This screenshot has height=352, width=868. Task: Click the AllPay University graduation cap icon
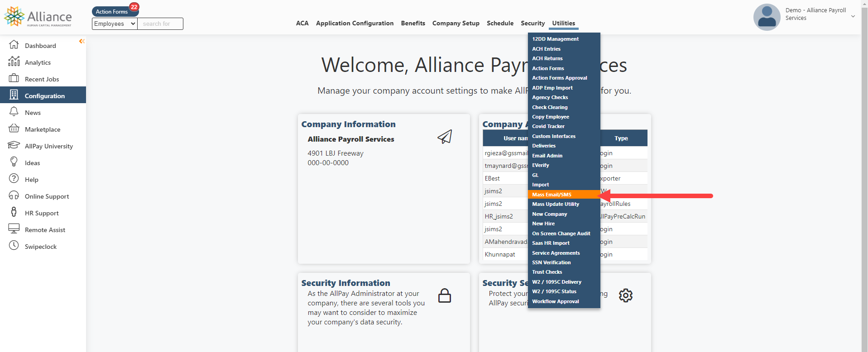pyautogui.click(x=14, y=145)
